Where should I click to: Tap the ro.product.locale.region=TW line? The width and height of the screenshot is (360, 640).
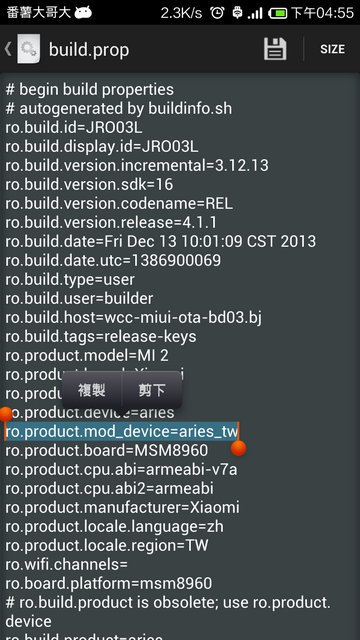click(107, 545)
